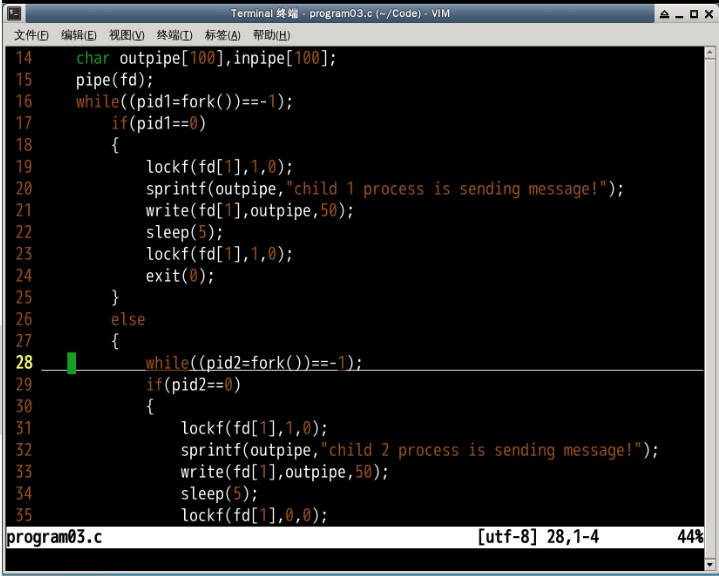
Task: Close the terminal window
Action: (707, 13)
